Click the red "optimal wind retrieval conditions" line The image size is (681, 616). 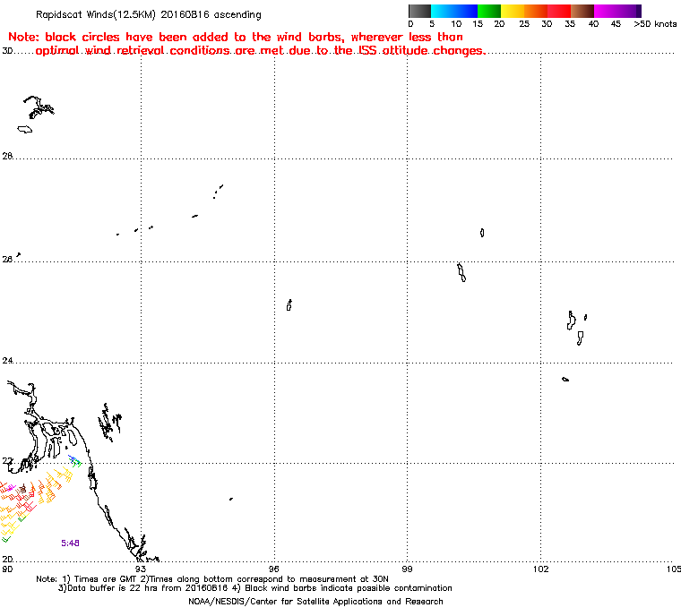(x=260, y=50)
